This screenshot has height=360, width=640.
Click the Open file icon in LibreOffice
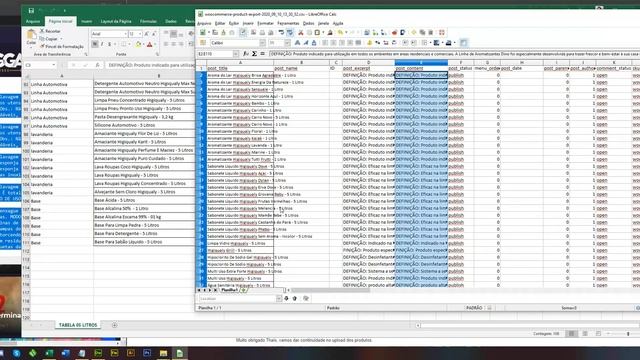pos(215,33)
